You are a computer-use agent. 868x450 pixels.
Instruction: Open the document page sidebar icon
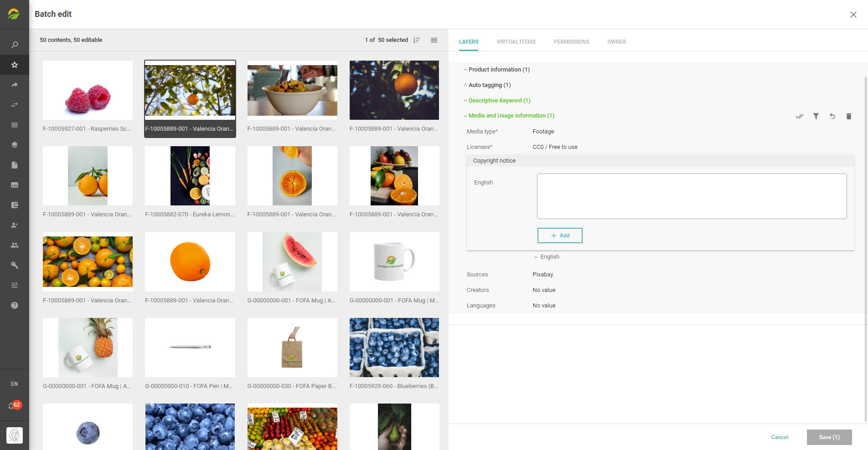coord(15,165)
